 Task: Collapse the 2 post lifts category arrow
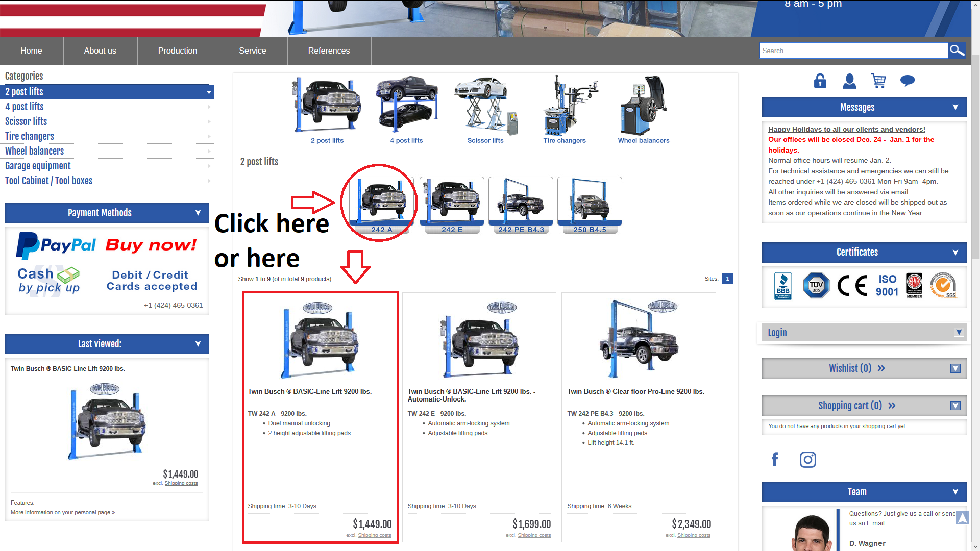click(x=209, y=92)
